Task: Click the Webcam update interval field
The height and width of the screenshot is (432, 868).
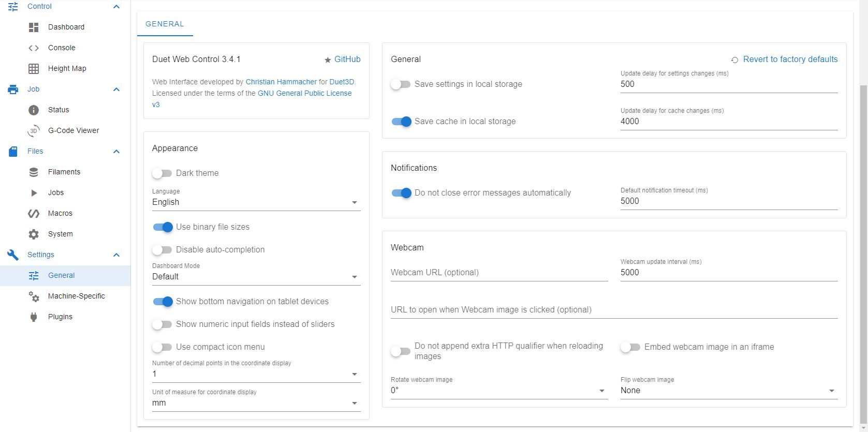Action: (x=729, y=272)
